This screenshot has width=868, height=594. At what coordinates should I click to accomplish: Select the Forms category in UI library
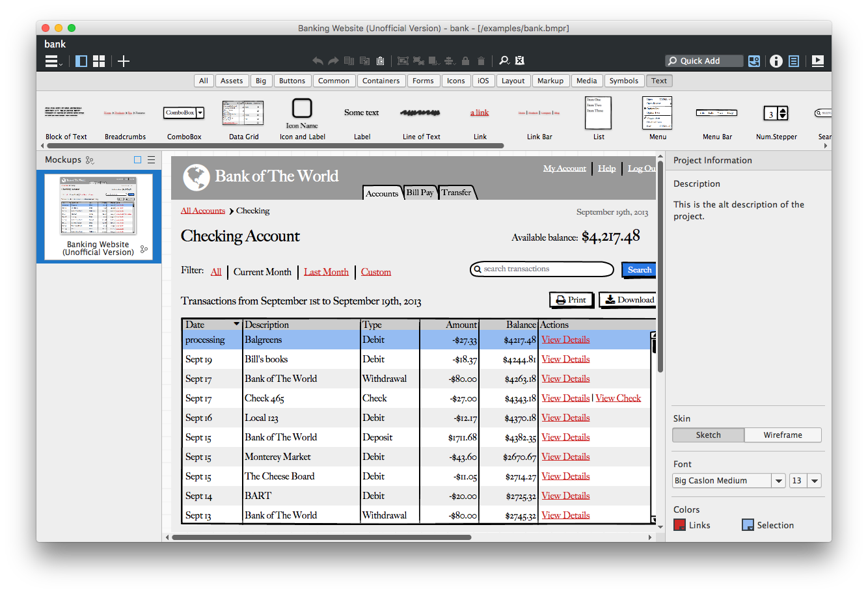tap(422, 81)
